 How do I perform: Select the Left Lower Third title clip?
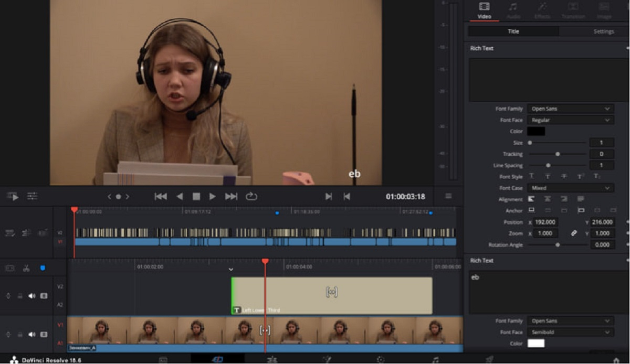(332, 296)
